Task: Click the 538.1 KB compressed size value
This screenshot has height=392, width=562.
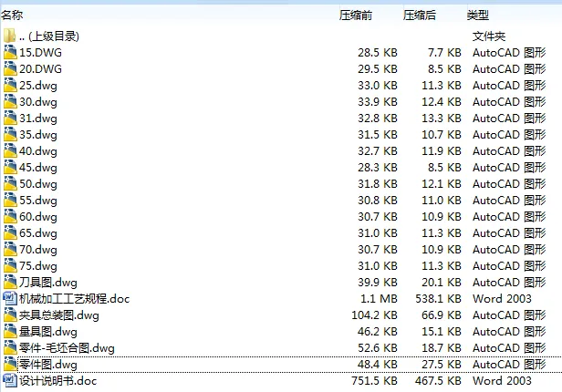Action: coord(438,299)
